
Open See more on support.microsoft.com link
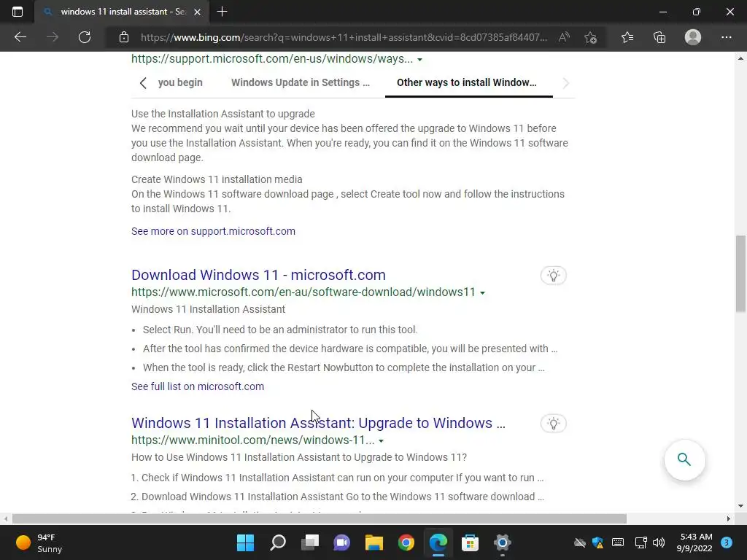pos(213,231)
